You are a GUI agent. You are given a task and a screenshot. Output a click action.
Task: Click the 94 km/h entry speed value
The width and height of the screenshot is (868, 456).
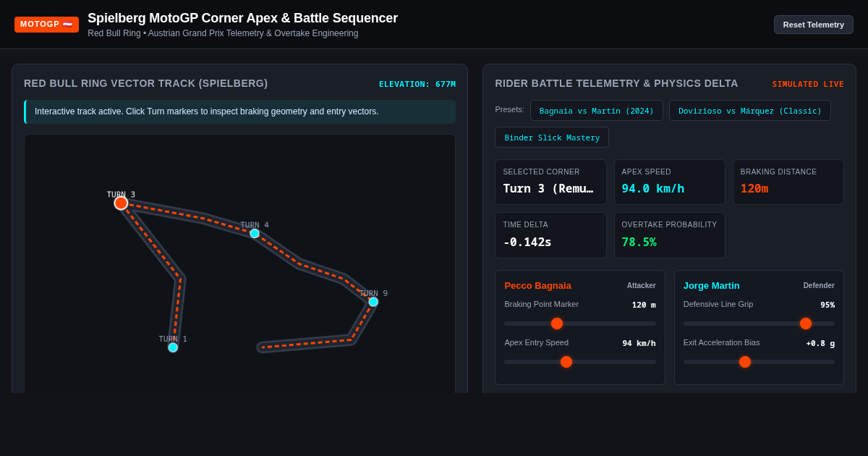point(639,343)
